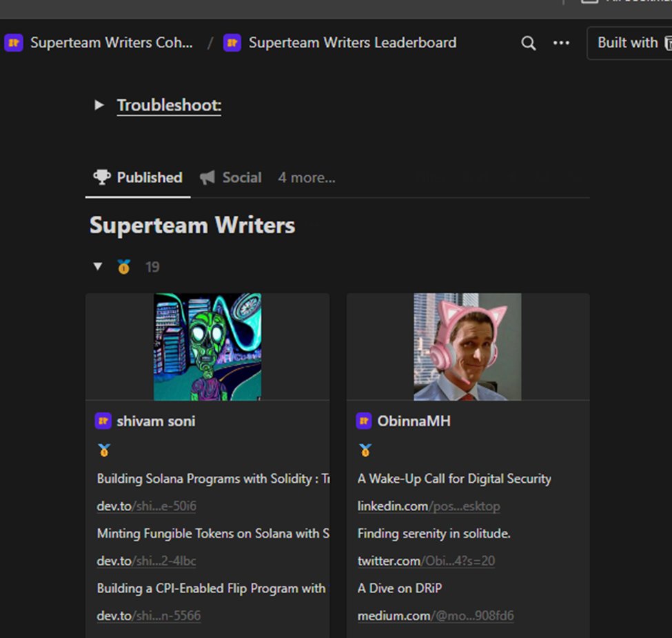Open dev.to link ending e-50i6
This screenshot has width=672, height=638.
point(147,506)
